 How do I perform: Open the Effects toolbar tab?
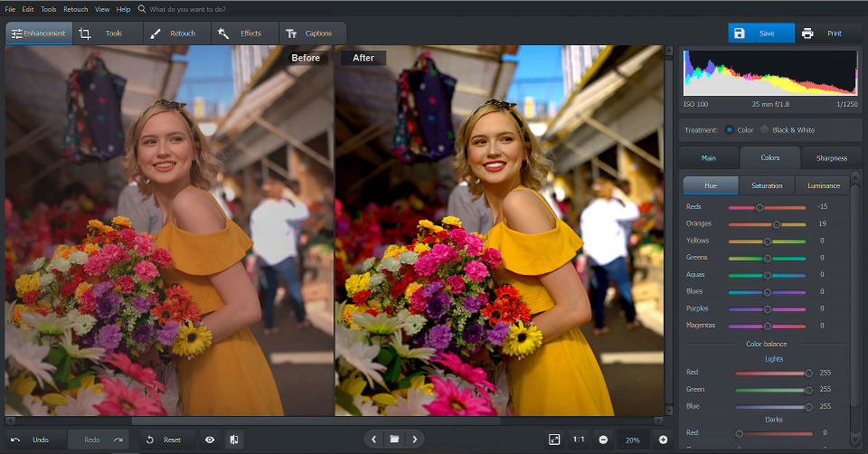pos(241,33)
